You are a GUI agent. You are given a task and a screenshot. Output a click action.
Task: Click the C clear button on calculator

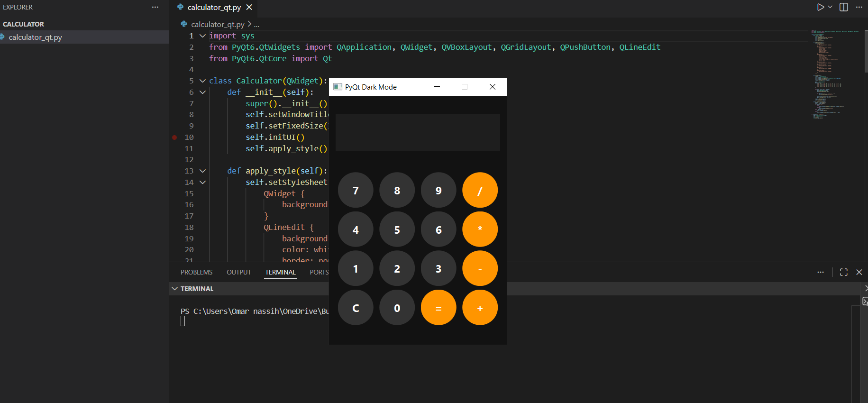pos(356,308)
